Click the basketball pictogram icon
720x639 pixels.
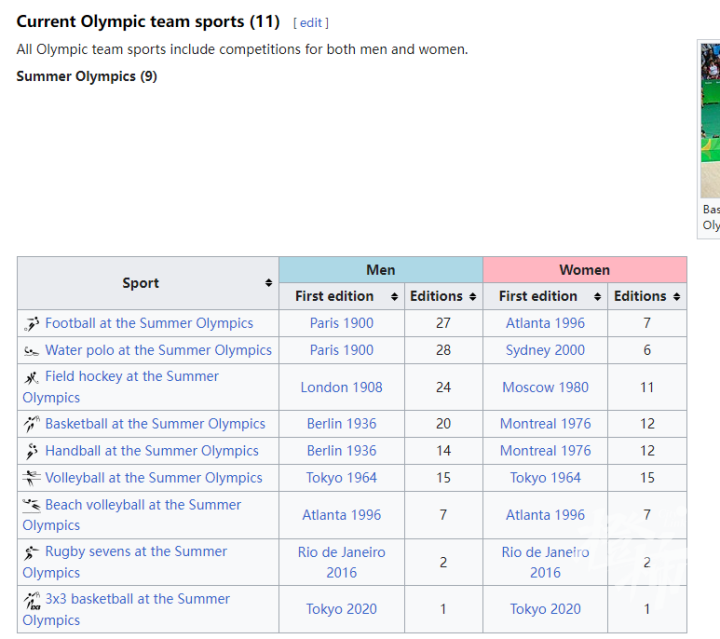pyautogui.click(x=32, y=425)
